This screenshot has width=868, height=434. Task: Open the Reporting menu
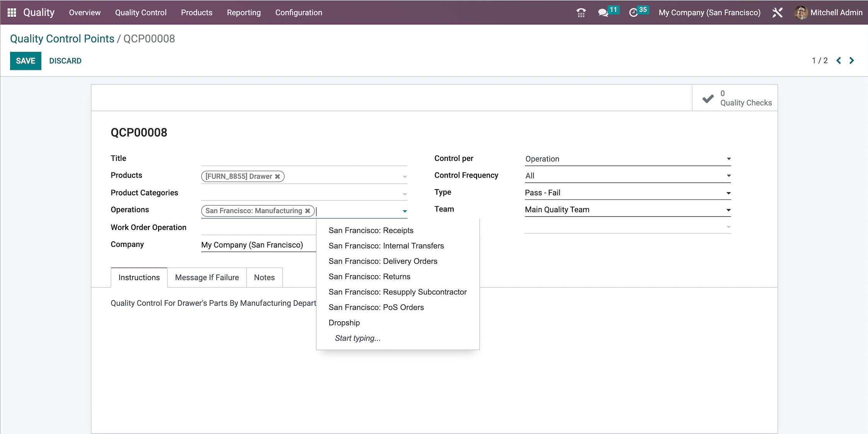pos(243,13)
